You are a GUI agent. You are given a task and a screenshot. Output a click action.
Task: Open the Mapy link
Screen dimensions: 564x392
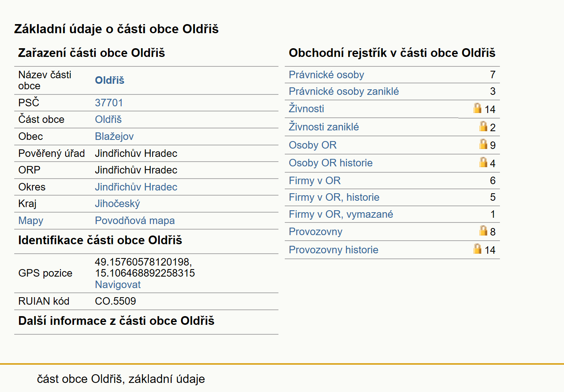pyautogui.click(x=31, y=220)
